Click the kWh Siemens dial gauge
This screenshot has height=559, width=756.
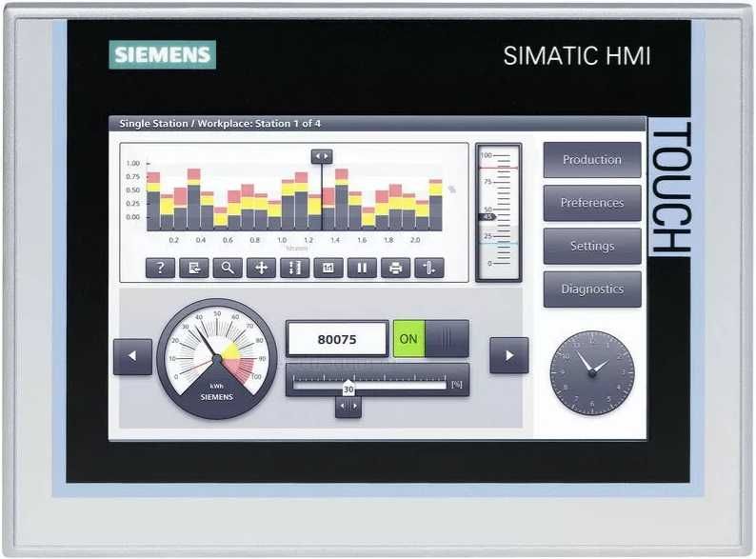pos(217,359)
